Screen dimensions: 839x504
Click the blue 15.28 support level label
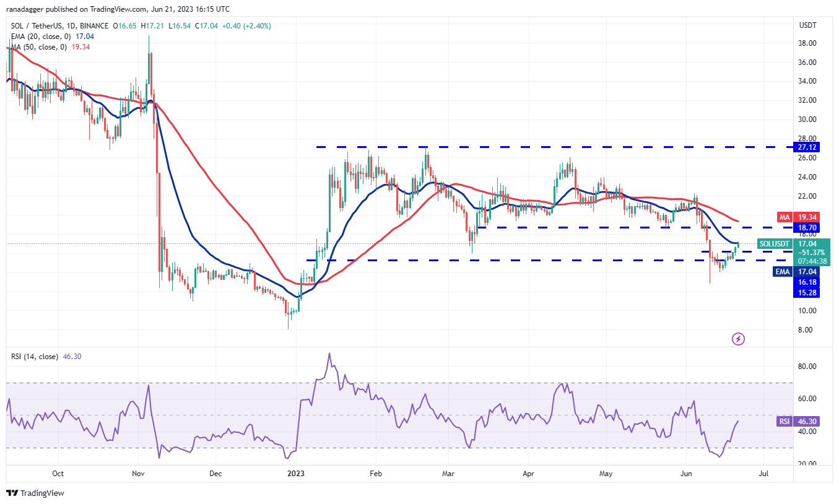pos(807,292)
